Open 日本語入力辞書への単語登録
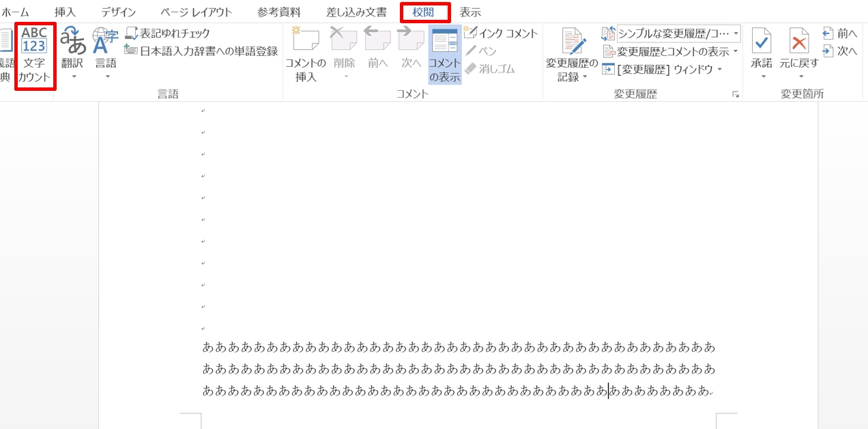Viewport: 868px width, 429px height. click(x=201, y=51)
